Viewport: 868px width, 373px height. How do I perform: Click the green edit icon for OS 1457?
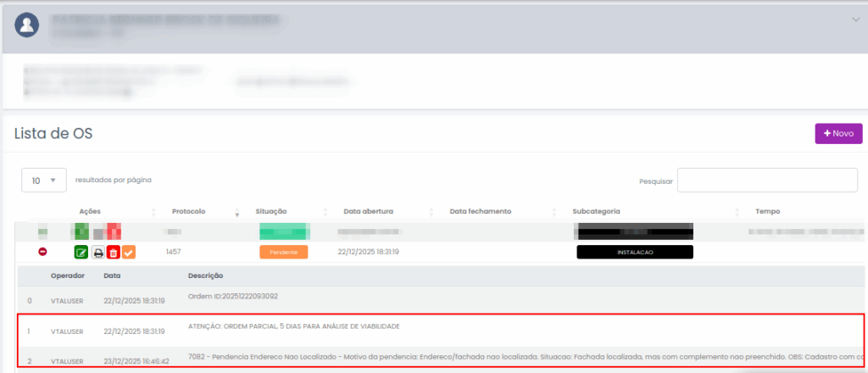tap(81, 252)
